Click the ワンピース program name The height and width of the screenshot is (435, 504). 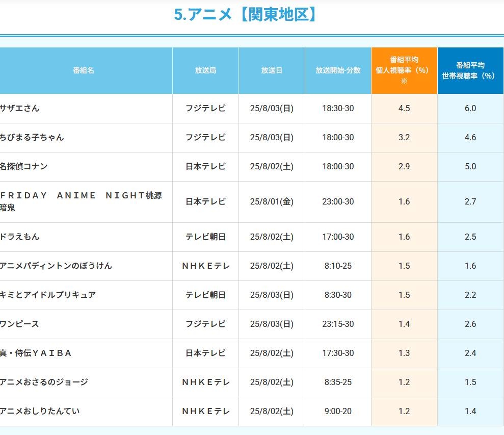pyautogui.click(x=20, y=324)
